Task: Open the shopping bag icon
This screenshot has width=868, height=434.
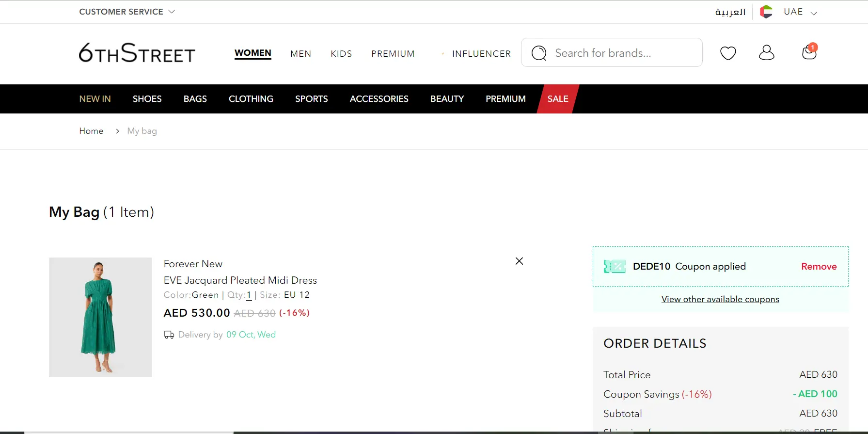Action: coord(809,51)
